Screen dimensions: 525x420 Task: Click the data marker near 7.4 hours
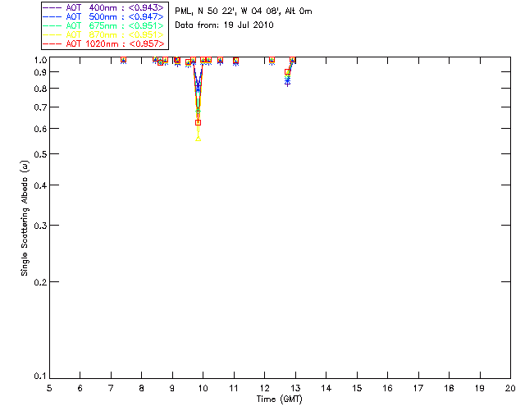coord(124,60)
